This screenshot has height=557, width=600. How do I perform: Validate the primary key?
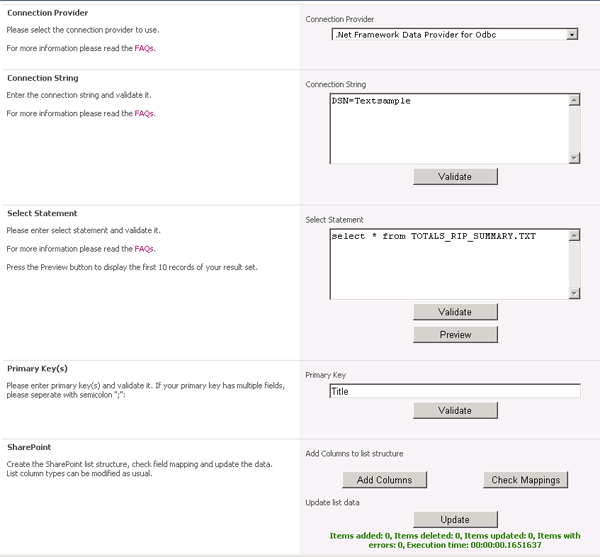click(x=455, y=411)
